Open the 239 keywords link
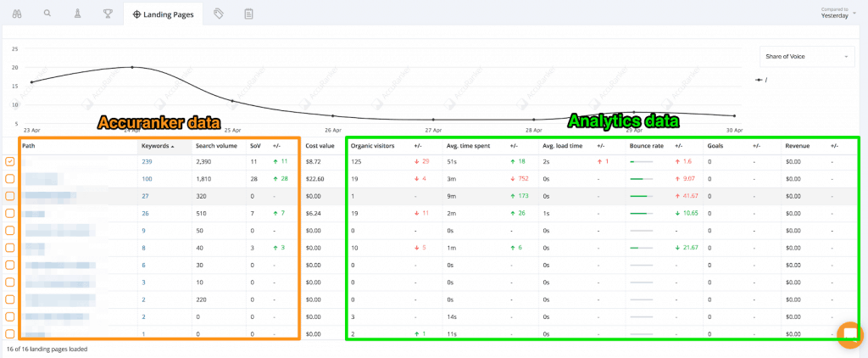 click(147, 161)
